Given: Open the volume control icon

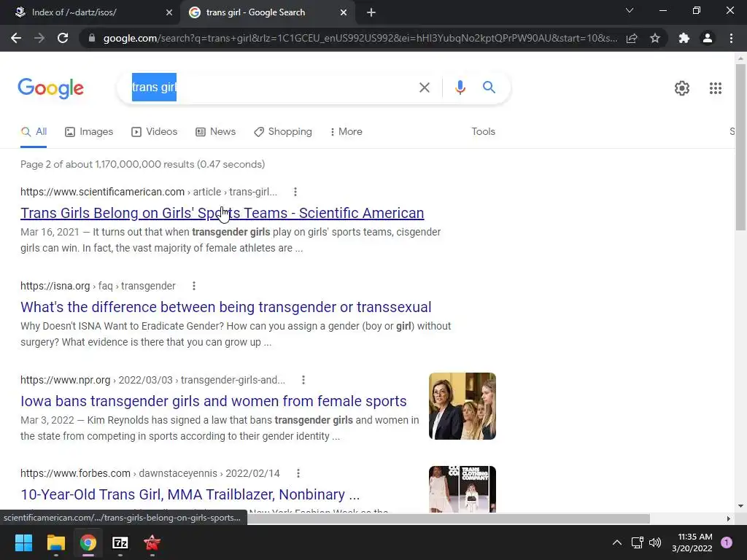Looking at the screenshot, I should point(655,542).
